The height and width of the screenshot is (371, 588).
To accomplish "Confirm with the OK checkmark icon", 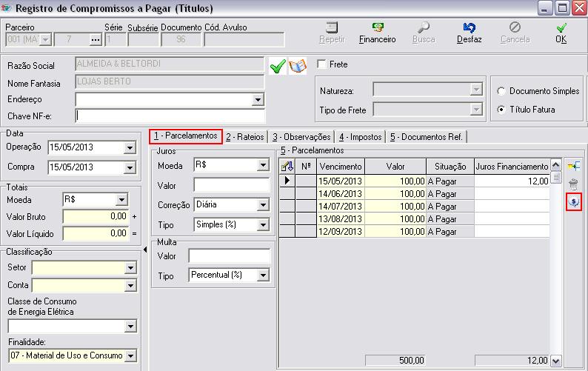I will point(561,28).
